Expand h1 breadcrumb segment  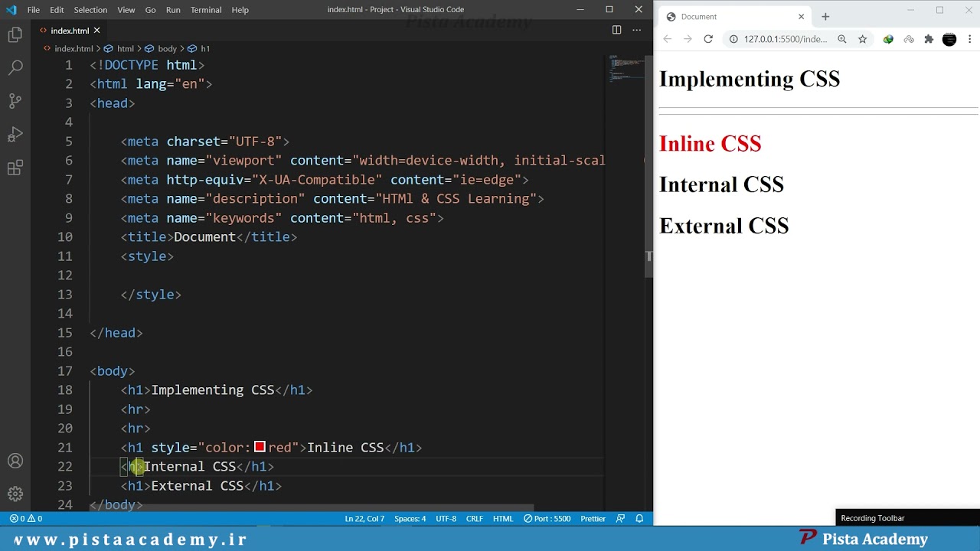pyautogui.click(x=205, y=48)
